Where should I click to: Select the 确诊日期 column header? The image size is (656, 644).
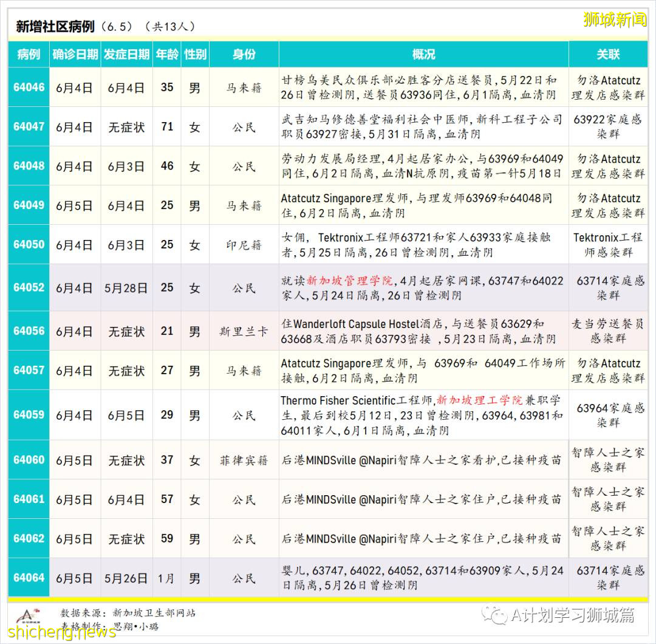[x=75, y=54]
